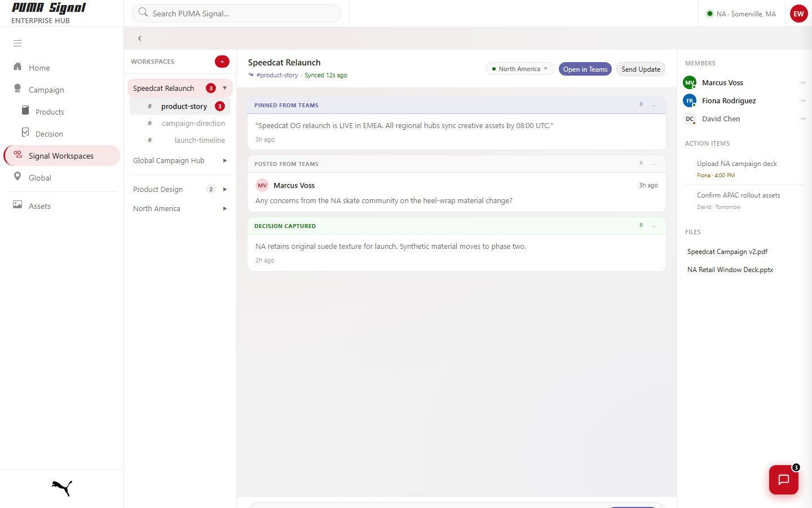
Task: Click the pin icon on the Posted From Teams card
Action: [x=641, y=164]
